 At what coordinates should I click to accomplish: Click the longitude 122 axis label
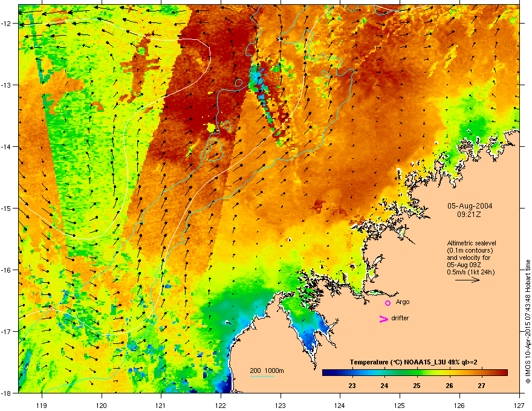[221, 405]
